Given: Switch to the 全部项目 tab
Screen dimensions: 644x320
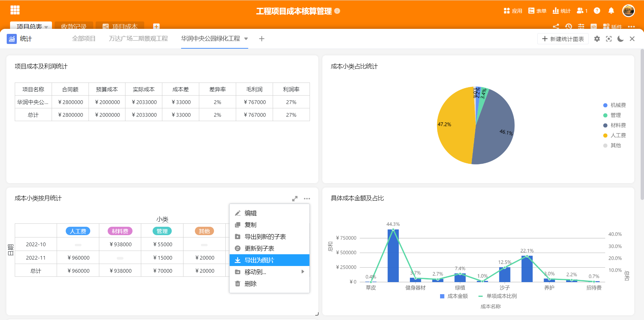Looking at the screenshot, I should click(x=84, y=39).
